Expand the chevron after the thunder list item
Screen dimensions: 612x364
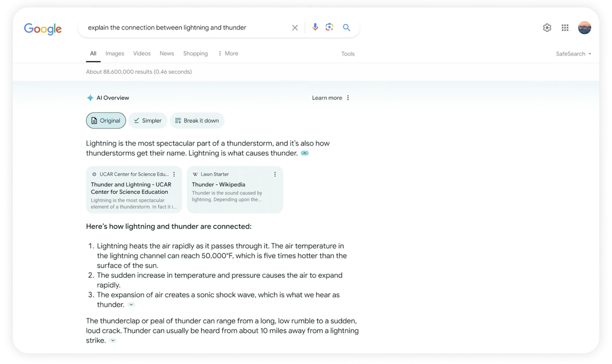pos(131,304)
